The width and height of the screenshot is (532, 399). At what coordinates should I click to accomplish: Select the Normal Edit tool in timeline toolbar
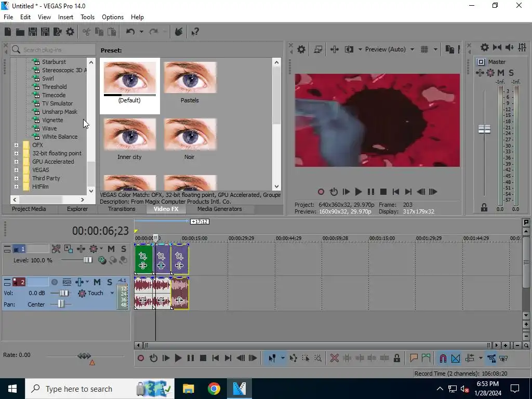272,358
